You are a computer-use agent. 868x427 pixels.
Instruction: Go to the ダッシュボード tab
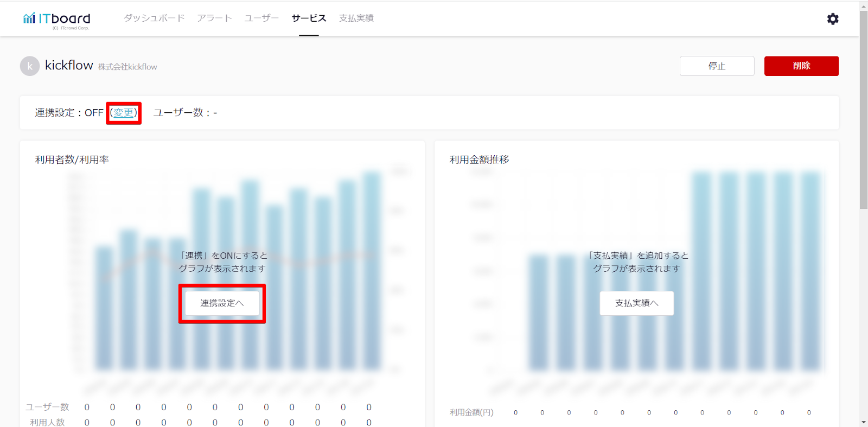tap(154, 18)
